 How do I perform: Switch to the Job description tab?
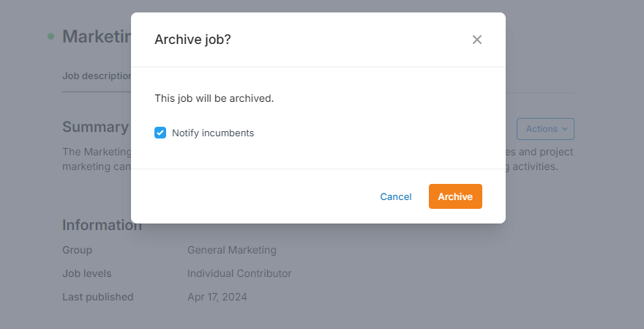pyautogui.click(x=97, y=75)
